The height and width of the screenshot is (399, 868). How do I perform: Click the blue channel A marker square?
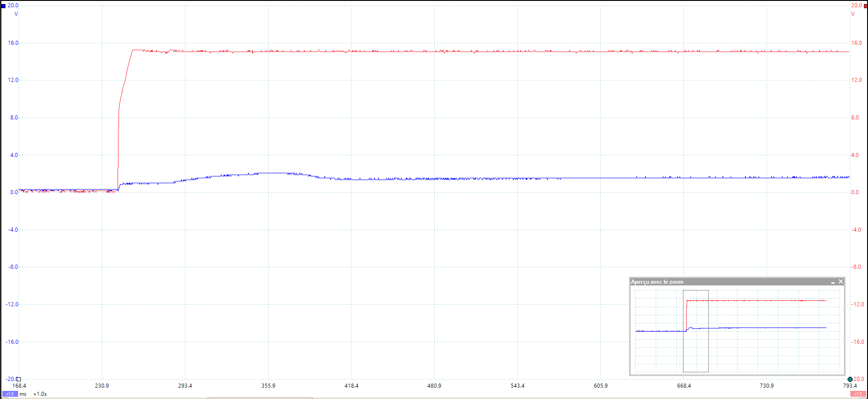click(3, 6)
